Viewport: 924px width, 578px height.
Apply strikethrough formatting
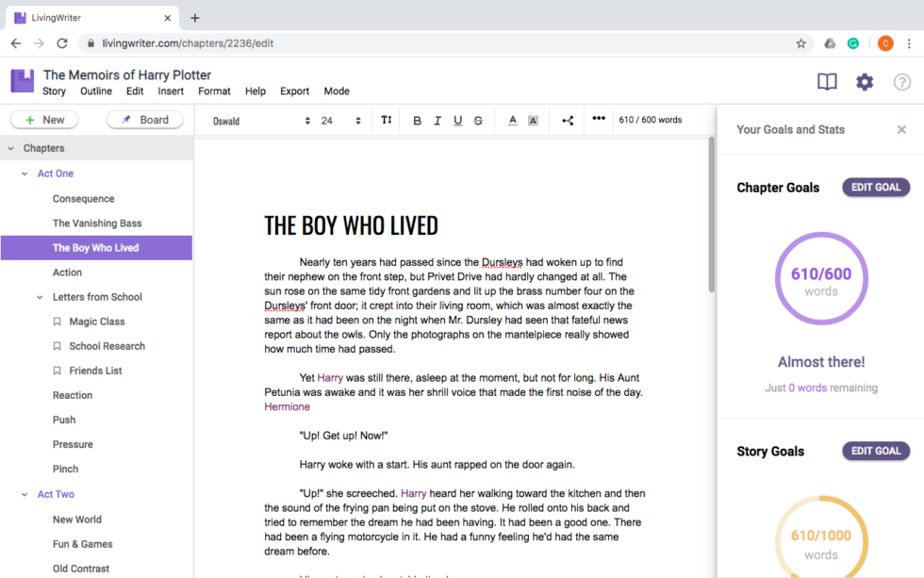click(479, 120)
